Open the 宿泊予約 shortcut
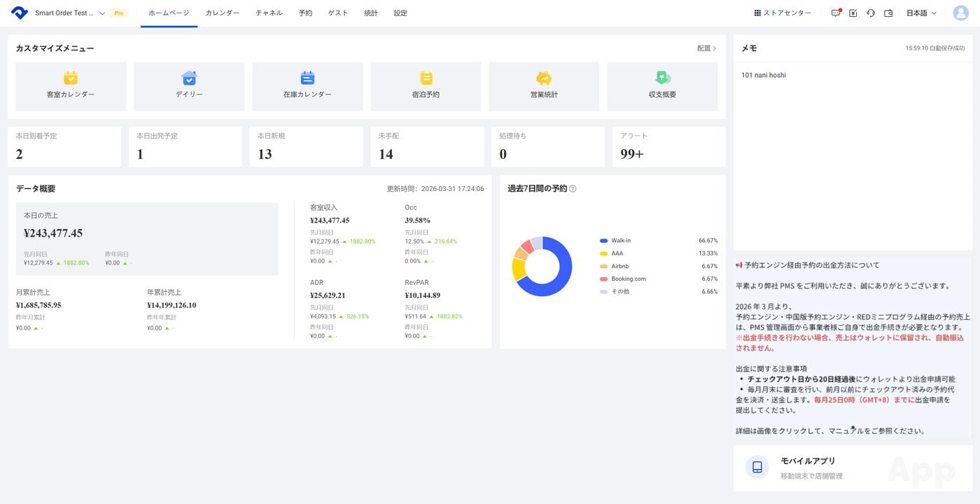 click(x=426, y=87)
